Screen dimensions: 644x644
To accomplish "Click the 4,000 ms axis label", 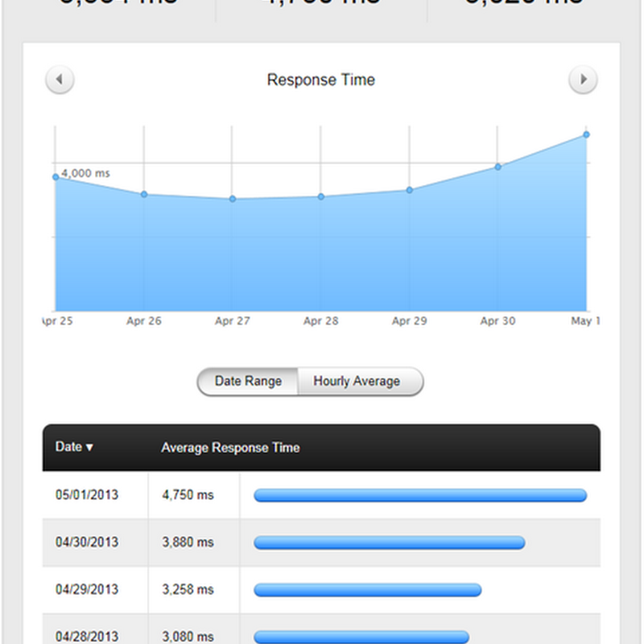I will pyautogui.click(x=85, y=173).
